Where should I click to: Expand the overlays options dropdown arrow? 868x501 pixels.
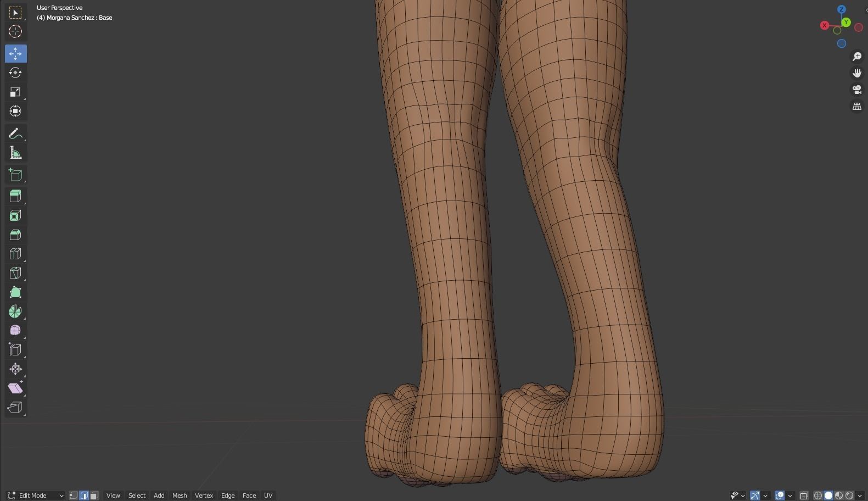click(x=790, y=496)
